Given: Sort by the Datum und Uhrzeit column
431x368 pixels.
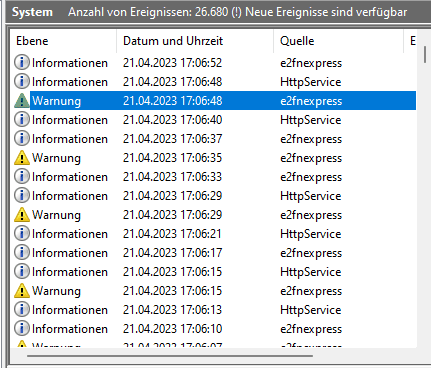Looking at the screenshot, I should coord(195,41).
